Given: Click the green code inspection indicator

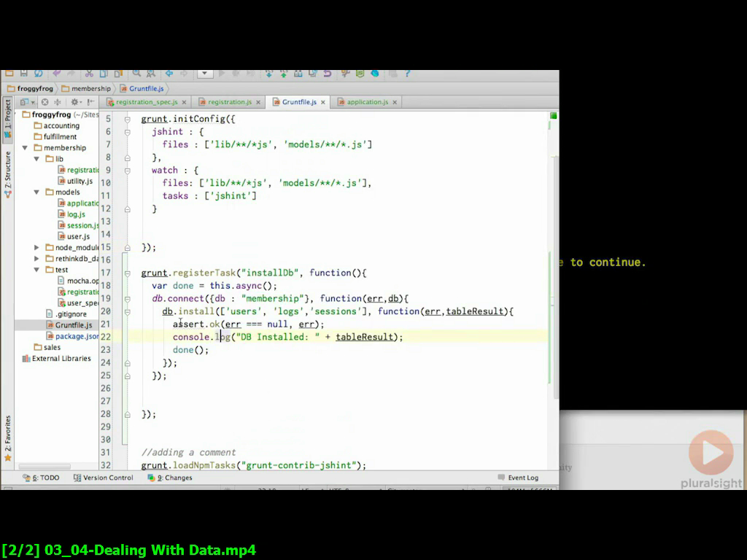Looking at the screenshot, I should pyautogui.click(x=553, y=116).
